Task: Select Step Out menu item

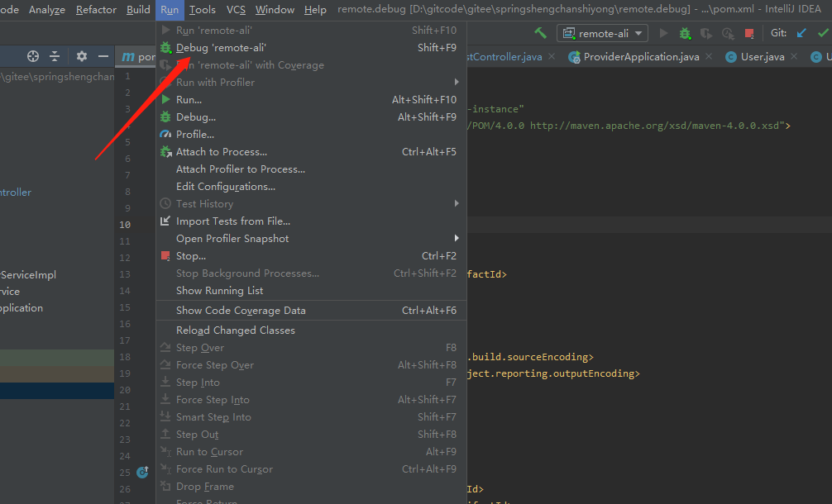Action: (312, 435)
